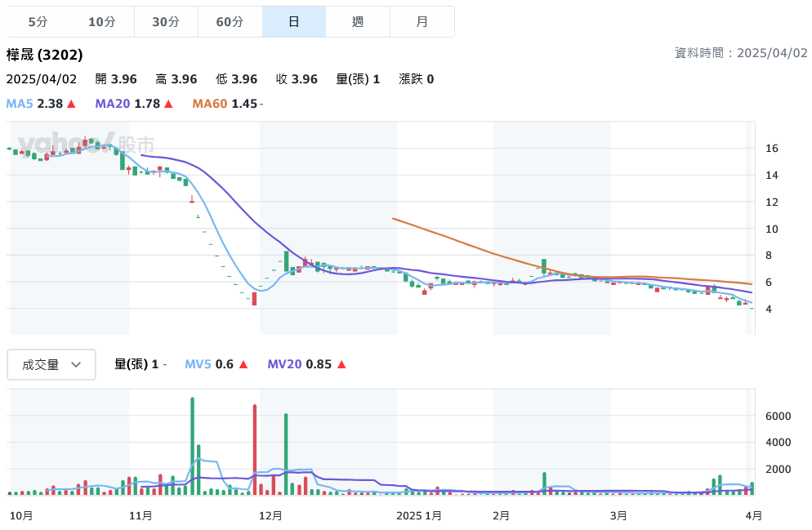Choose the 60分 interval tab
This screenshot has height=530, width=812.
[230, 22]
